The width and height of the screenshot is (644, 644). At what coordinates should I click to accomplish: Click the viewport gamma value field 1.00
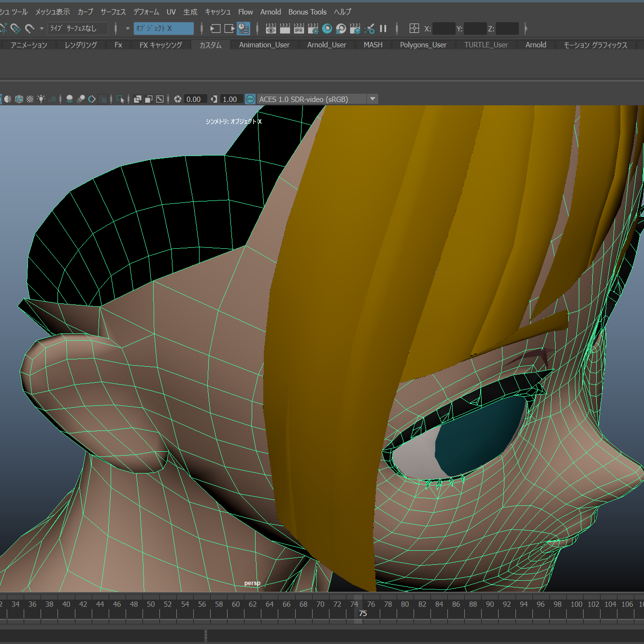231,99
